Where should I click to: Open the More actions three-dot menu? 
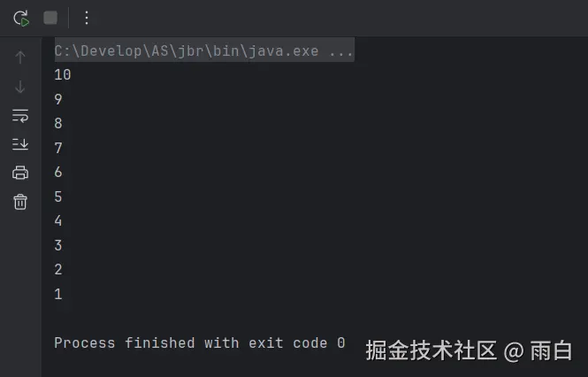[87, 18]
